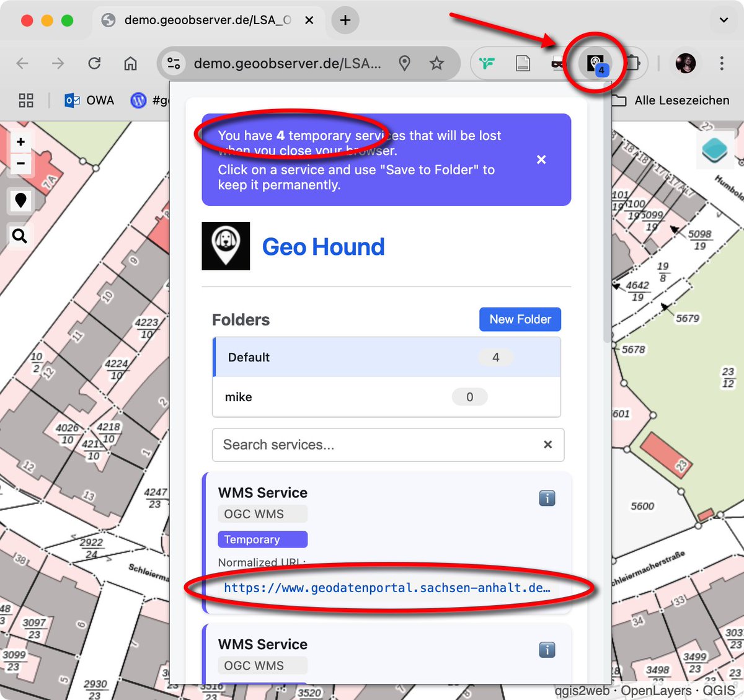Close the demo.geoobserver.de tab
The height and width of the screenshot is (700, 744).
(x=309, y=20)
